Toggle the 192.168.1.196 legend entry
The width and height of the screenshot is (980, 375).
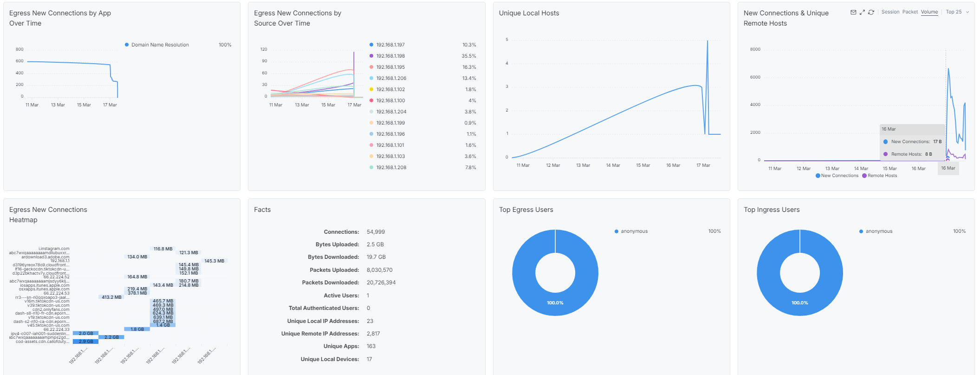387,134
